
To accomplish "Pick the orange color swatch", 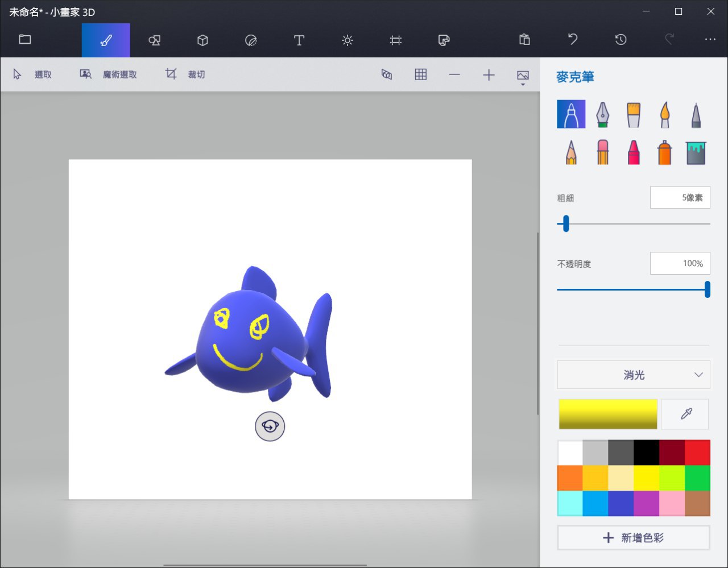I will 570,478.
